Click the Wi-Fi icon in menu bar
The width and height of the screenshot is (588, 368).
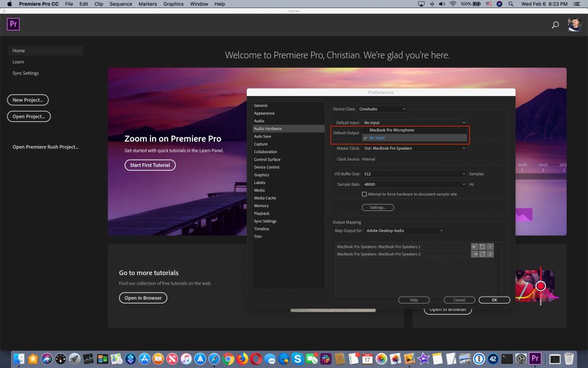(x=453, y=4)
